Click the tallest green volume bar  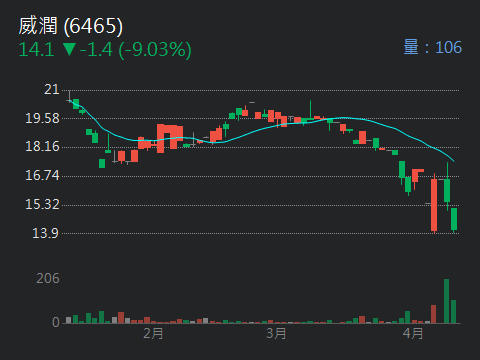click(x=446, y=301)
